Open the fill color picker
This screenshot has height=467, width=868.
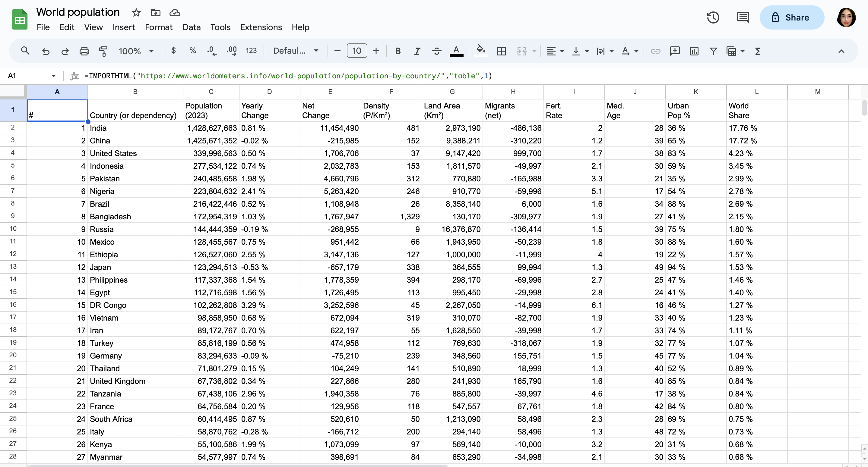(x=480, y=51)
